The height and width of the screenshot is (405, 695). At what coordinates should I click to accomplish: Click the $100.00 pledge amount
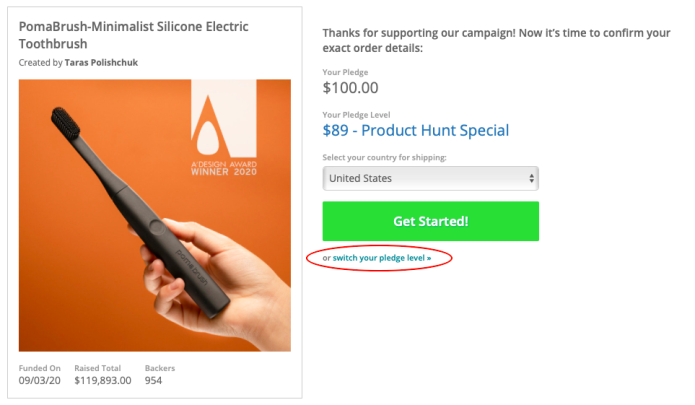tap(350, 87)
